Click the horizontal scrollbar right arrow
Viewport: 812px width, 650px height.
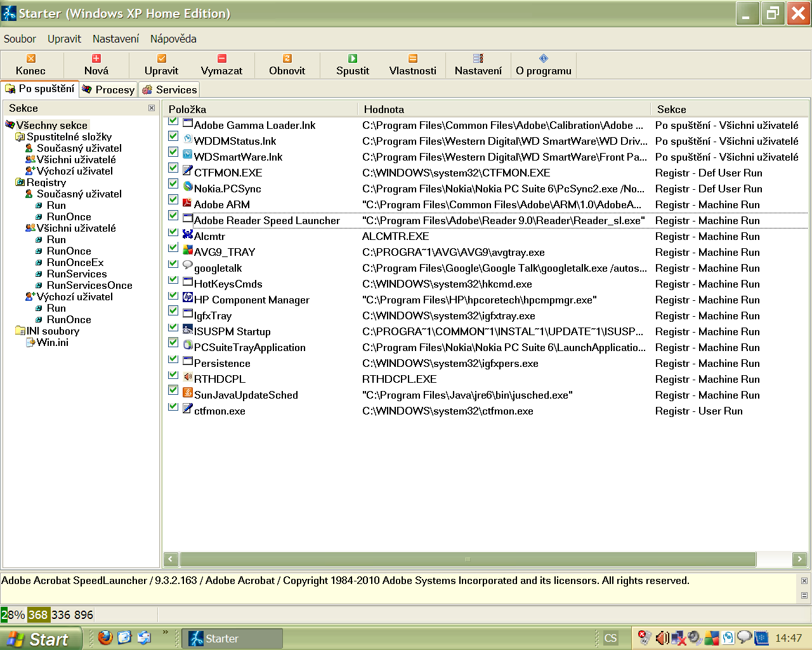(x=799, y=559)
